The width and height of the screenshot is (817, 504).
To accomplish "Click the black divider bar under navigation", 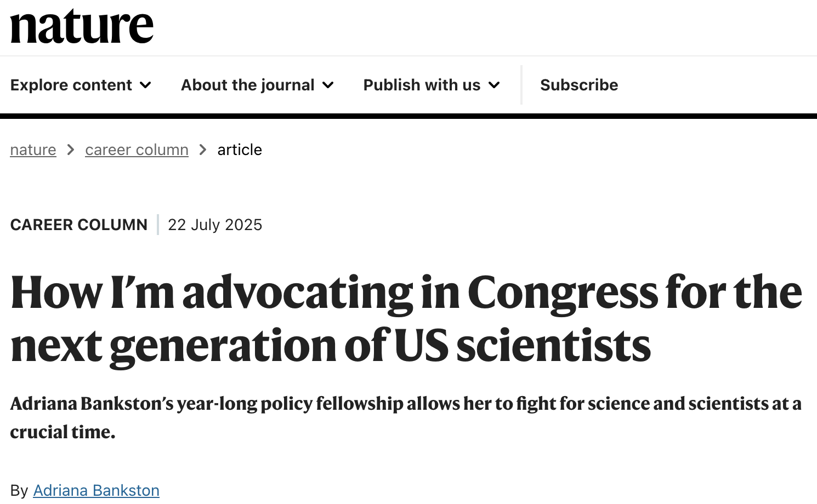I will (408, 116).
